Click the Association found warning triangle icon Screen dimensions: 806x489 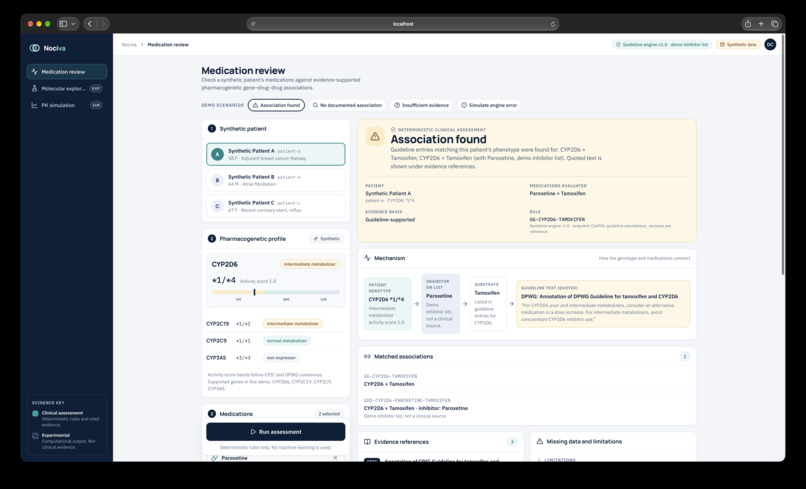375,136
